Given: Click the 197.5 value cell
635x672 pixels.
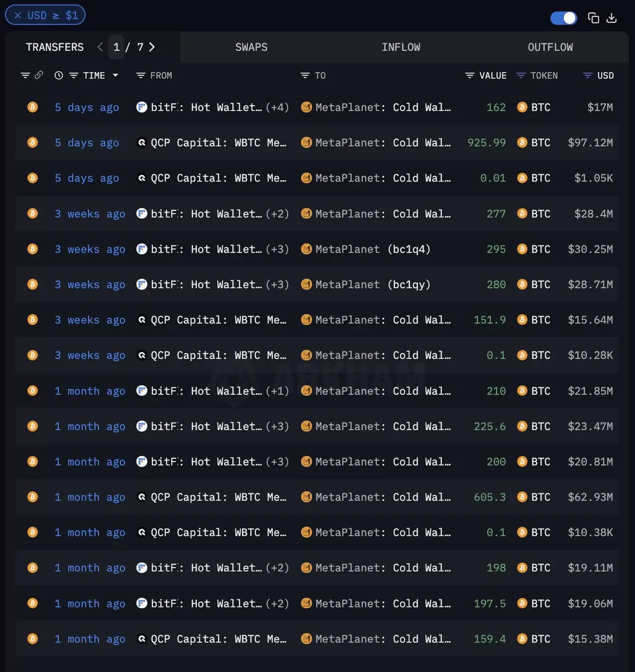Looking at the screenshot, I should tap(490, 604).
